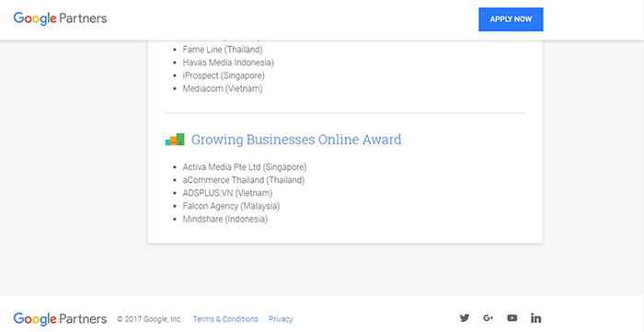The height and width of the screenshot is (332, 644).
Task: Click the Google Partners logo in the header
Action: click(x=60, y=19)
